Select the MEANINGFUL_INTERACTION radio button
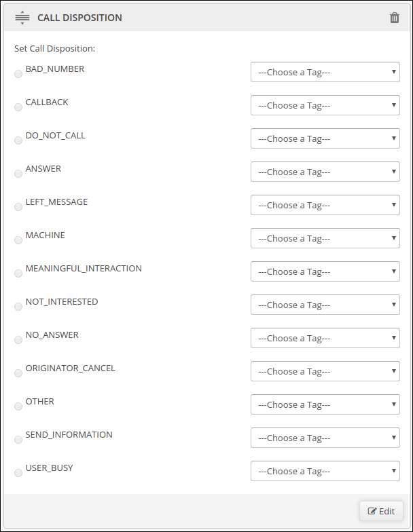The width and height of the screenshot is (413, 532). pyautogui.click(x=18, y=273)
